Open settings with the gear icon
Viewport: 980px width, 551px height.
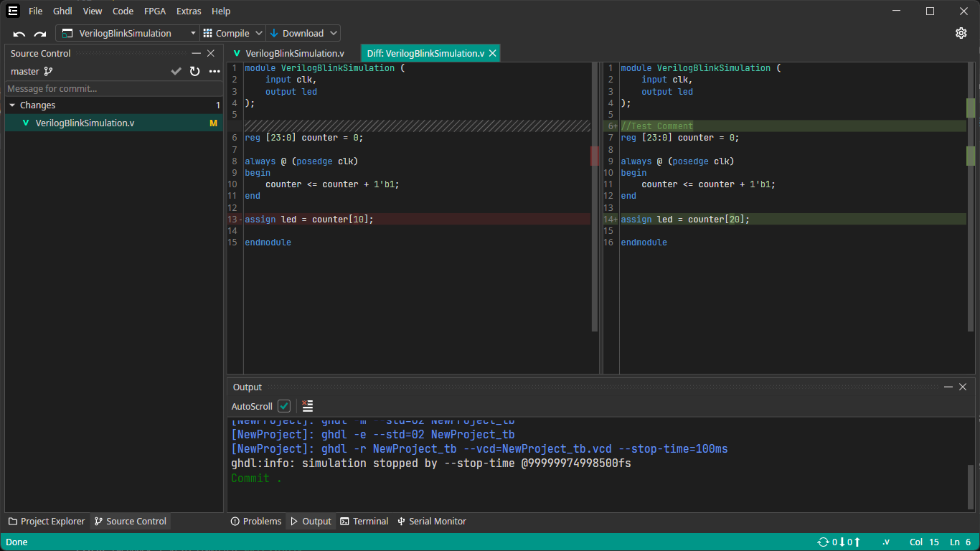click(x=961, y=33)
